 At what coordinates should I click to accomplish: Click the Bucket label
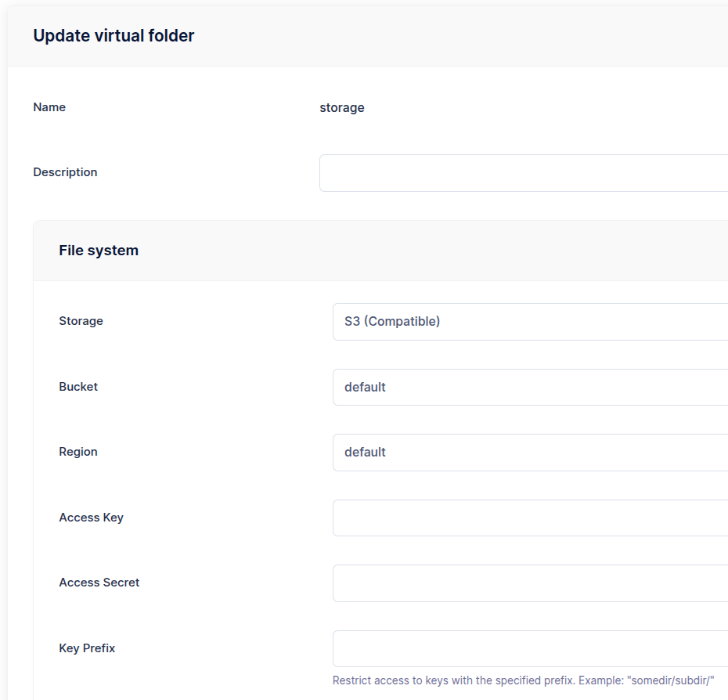tap(78, 387)
